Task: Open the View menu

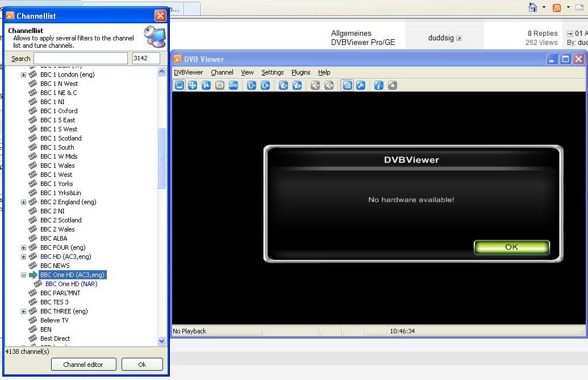Action: (247, 72)
